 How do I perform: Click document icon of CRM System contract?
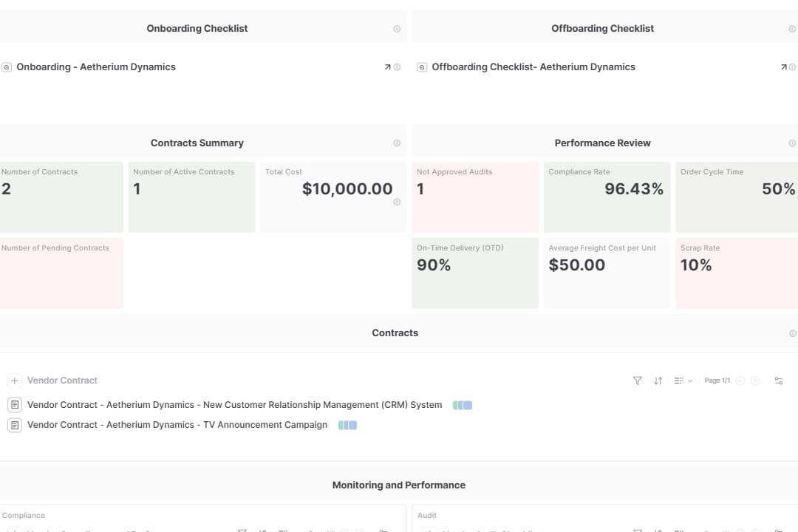tap(14, 405)
